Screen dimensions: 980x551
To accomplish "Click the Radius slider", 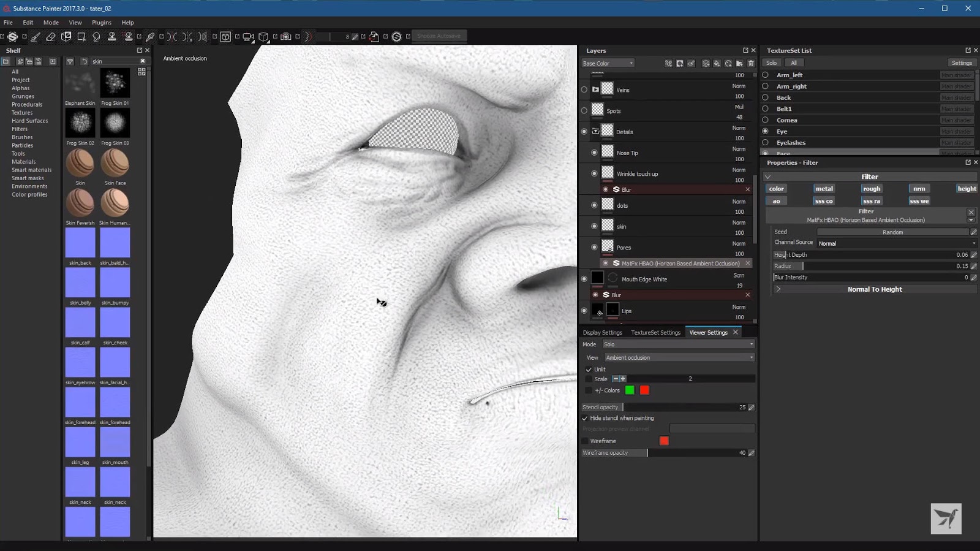I will coord(871,266).
